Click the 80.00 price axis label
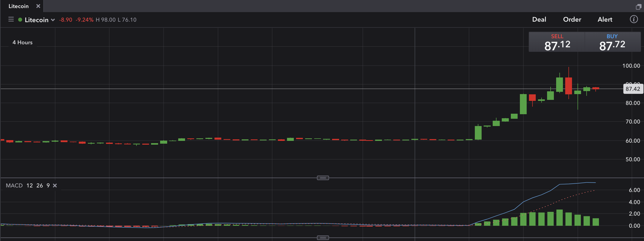This screenshot has width=644, height=241. click(x=633, y=103)
